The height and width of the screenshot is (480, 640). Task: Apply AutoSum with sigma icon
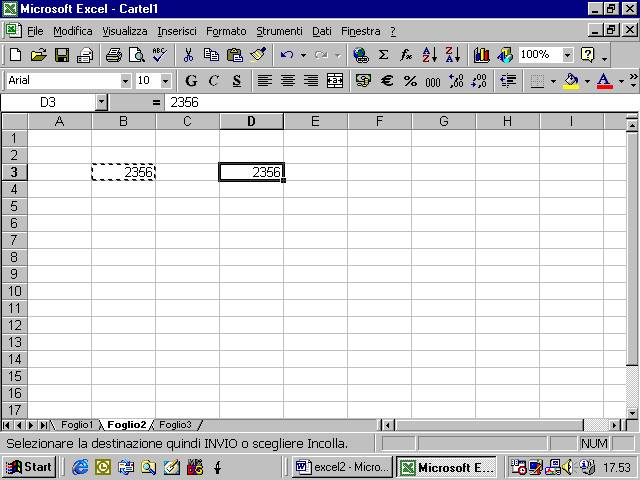(383, 55)
